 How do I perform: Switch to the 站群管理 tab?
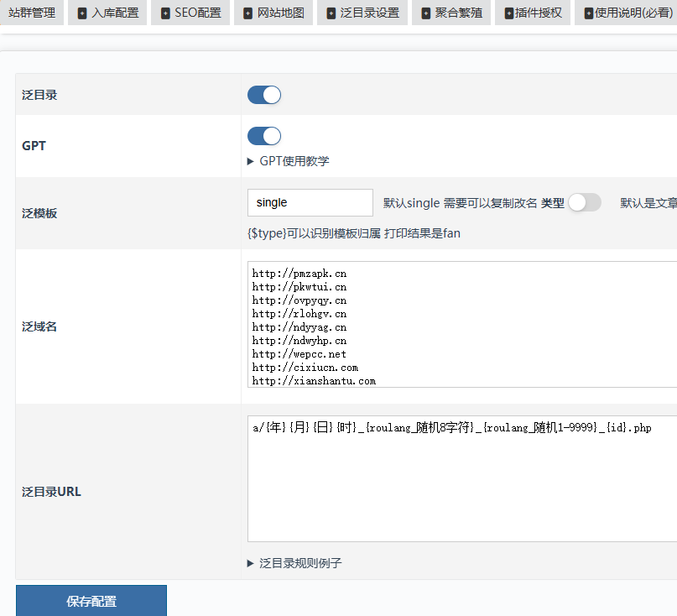pos(32,13)
